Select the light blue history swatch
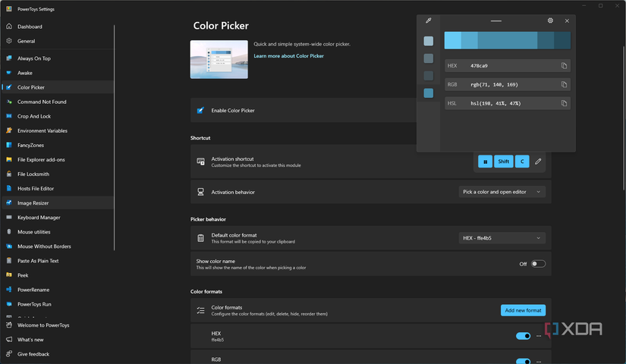The width and height of the screenshot is (626, 364). point(429,41)
